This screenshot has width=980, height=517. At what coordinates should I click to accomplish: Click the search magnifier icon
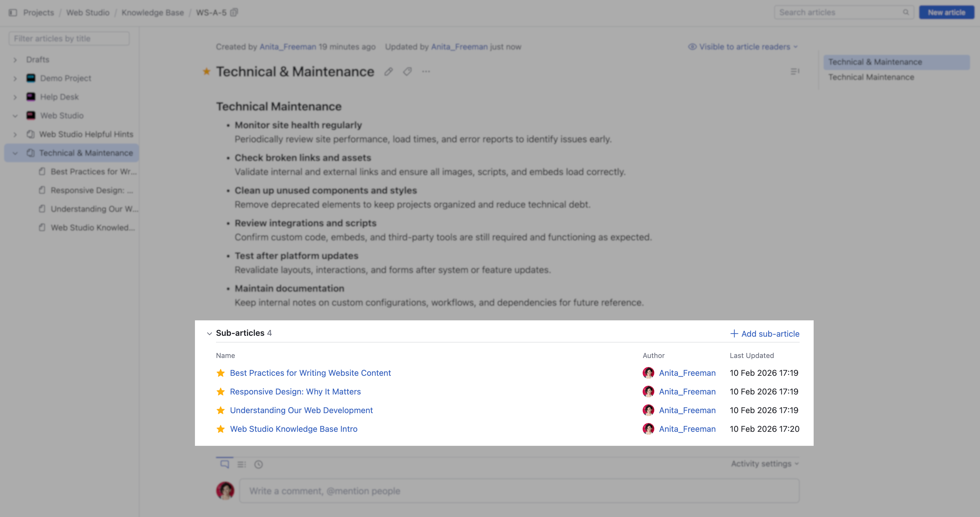pos(906,12)
